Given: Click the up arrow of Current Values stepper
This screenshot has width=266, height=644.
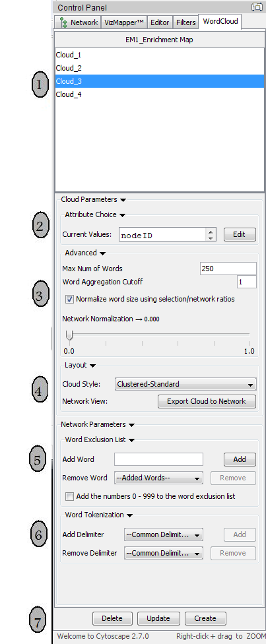Looking at the screenshot, I should [211, 232].
